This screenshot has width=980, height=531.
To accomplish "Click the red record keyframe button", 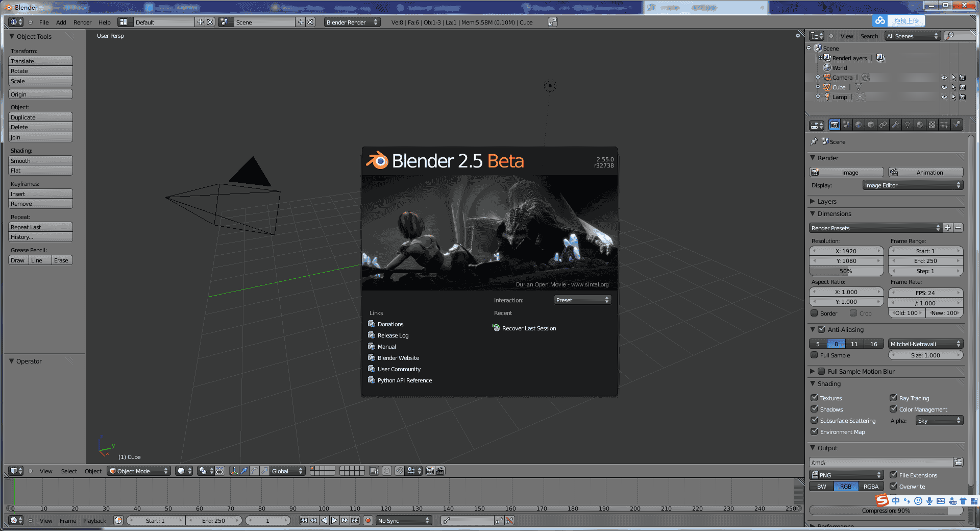I will (x=367, y=520).
